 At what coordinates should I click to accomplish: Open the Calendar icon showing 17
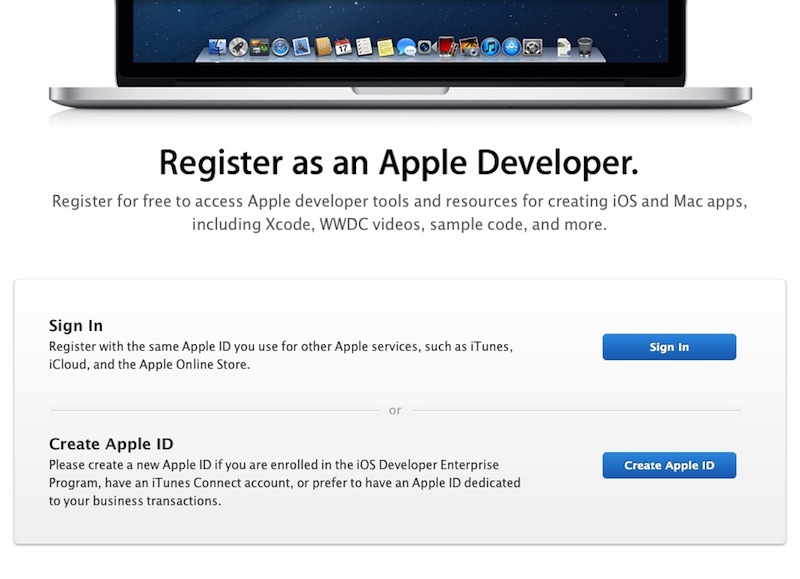[x=343, y=46]
